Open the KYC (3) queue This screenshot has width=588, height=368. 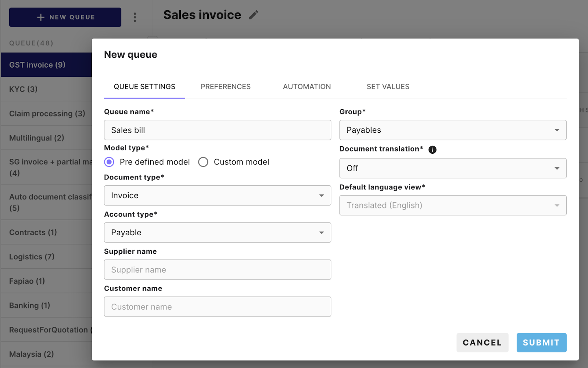(x=47, y=89)
